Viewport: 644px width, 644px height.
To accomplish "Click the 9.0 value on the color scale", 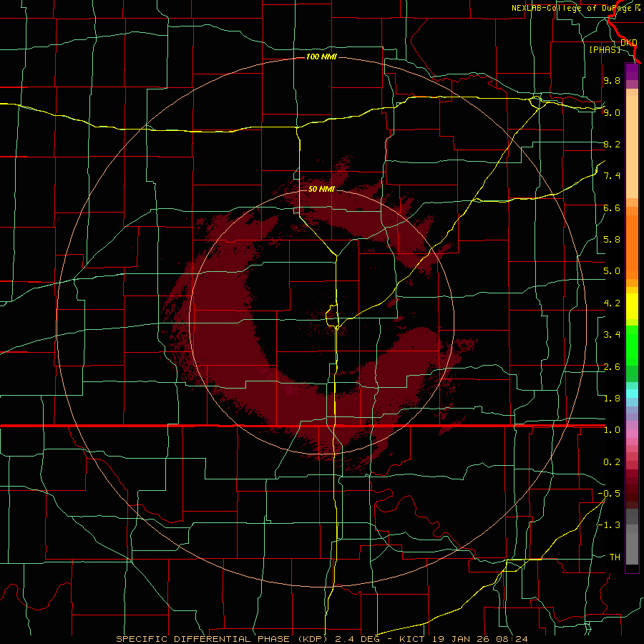I will pos(612,112).
